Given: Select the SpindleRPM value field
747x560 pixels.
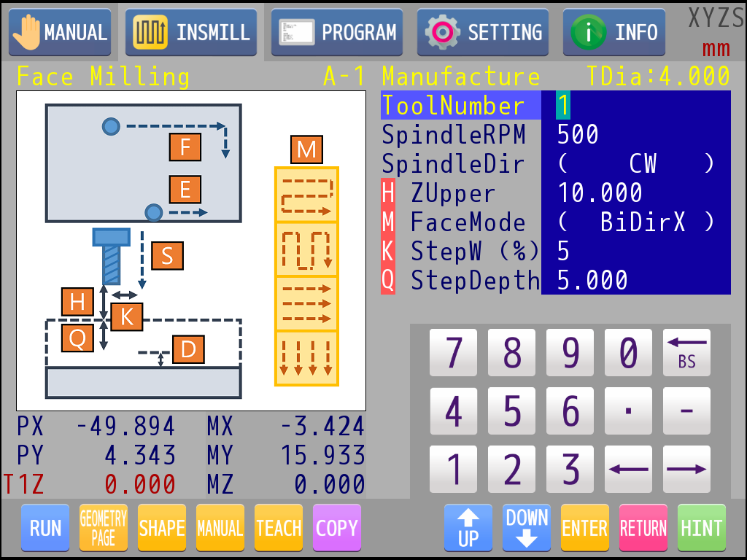Looking at the screenshot, I should click(635, 135).
